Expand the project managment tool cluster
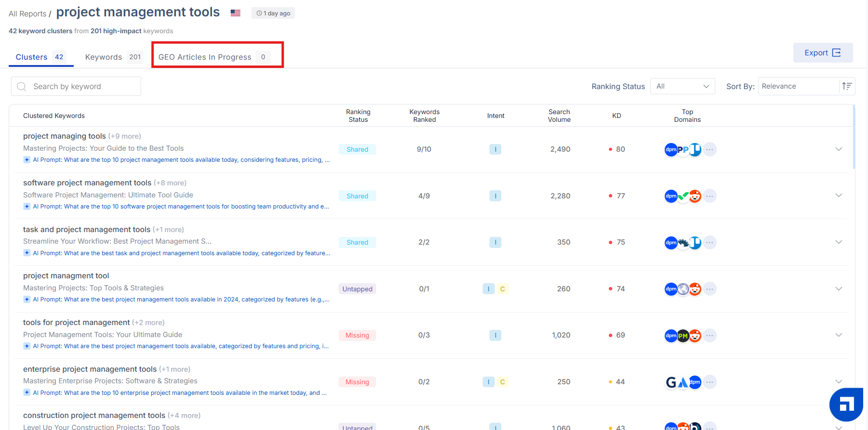The width and height of the screenshot is (868, 430). coord(839,289)
